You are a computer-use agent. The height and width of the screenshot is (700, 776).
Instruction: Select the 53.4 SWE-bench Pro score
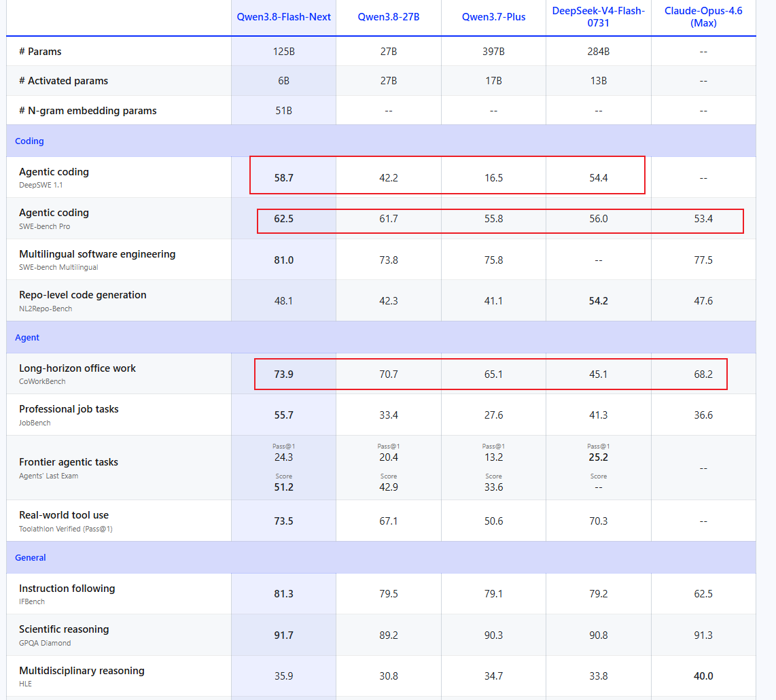[x=703, y=219]
